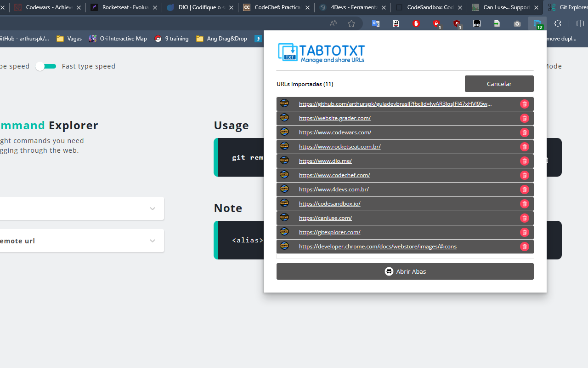Click the Cancelar button
The image size is (588, 368).
pos(499,83)
